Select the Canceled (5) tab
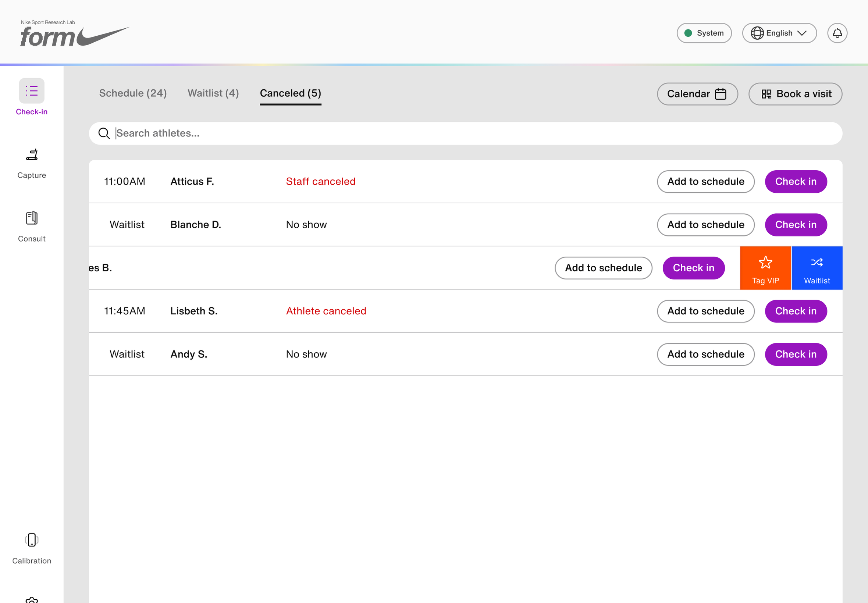The image size is (868, 603). click(x=290, y=93)
